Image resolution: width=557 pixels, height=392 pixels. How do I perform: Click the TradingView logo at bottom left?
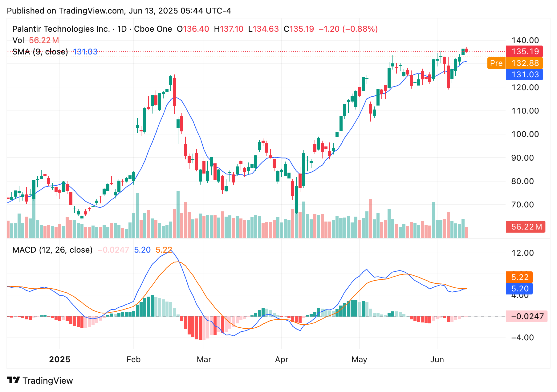tap(40, 381)
